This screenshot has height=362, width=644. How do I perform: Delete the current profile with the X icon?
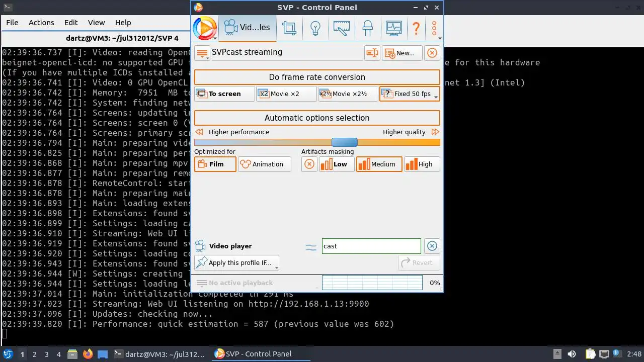pos(432,53)
